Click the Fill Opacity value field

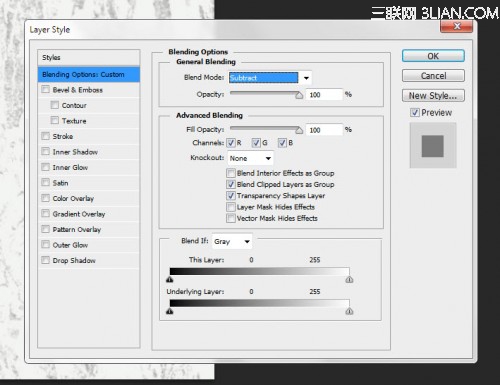tap(324, 130)
